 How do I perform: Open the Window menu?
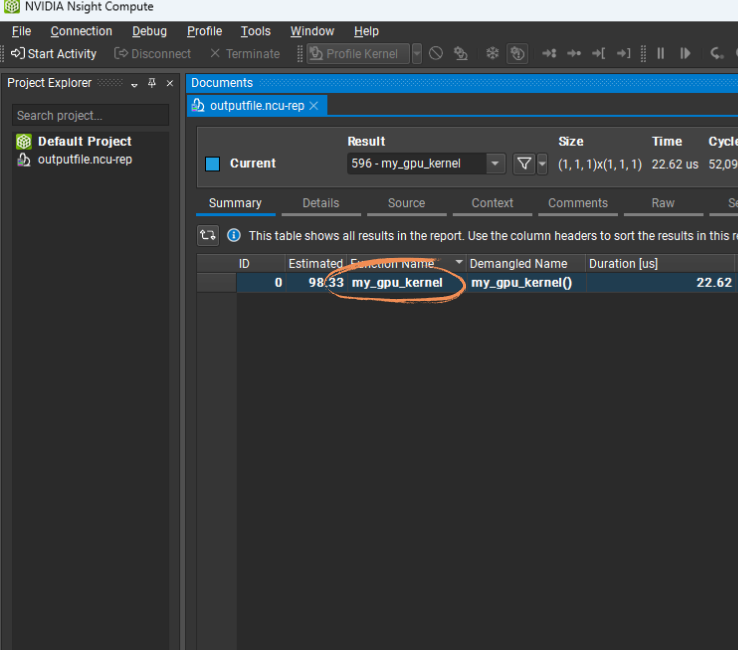tap(312, 31)
